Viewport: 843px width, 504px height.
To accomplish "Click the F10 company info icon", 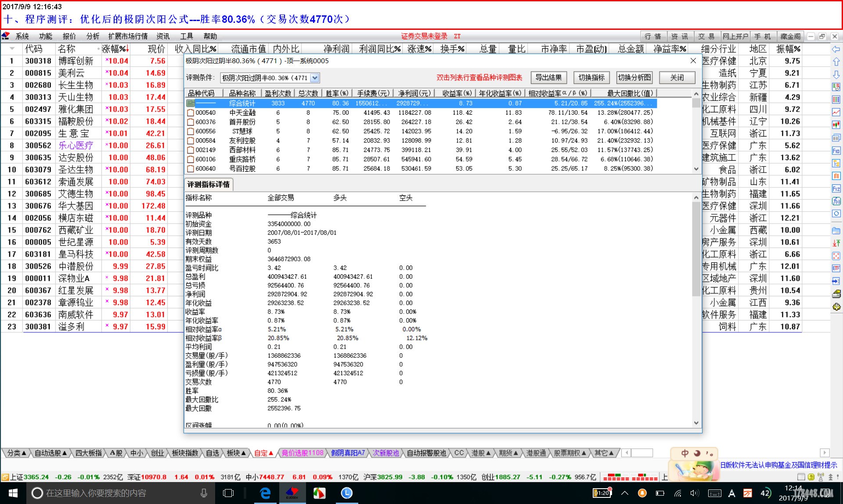I will (x=836, y=151).
